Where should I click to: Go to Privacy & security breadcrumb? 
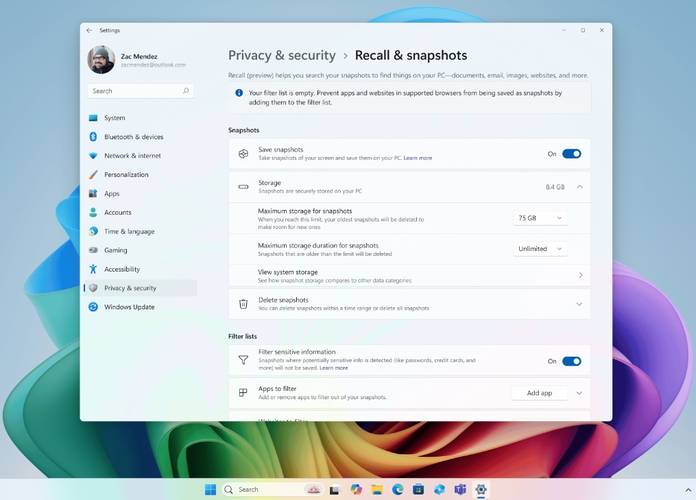[282, 56]
